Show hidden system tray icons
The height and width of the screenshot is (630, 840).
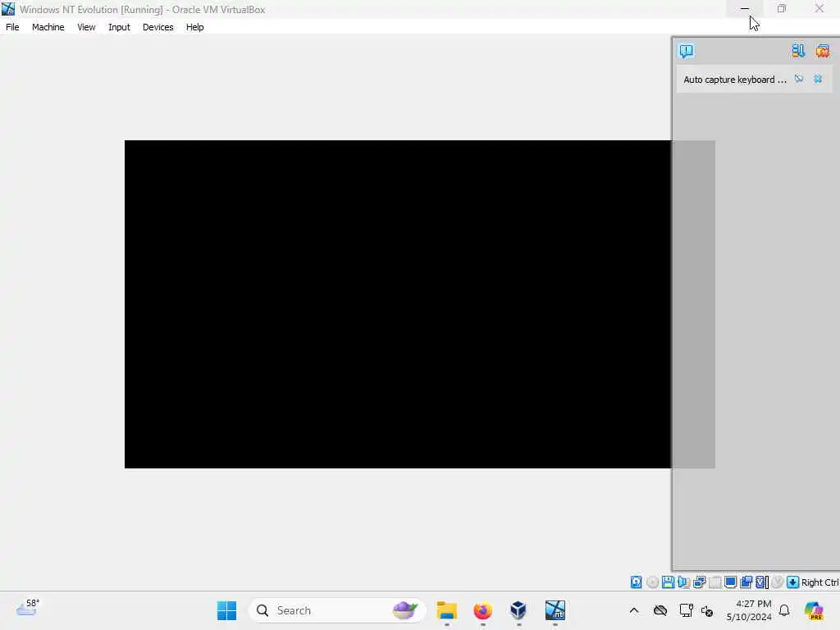tap(634, 610)
